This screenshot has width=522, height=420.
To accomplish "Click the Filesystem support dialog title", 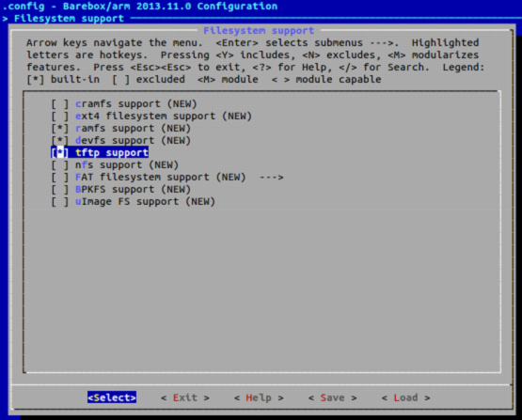I will pos(259,31).
